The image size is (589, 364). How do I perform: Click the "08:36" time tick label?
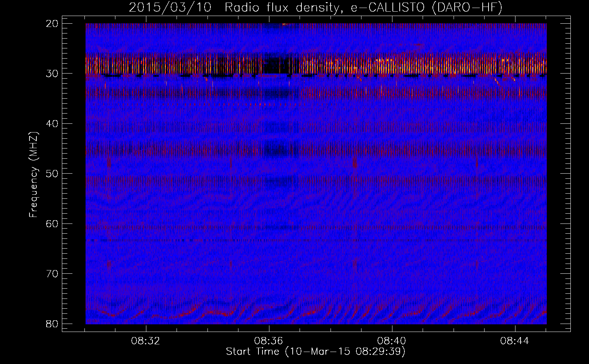(x=269, y=341)
